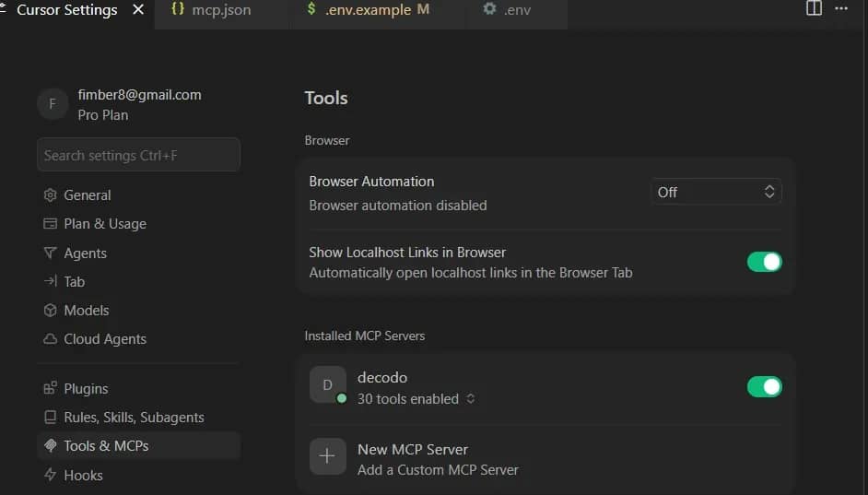Click the Tab arrow icon
The width and height of the screenshot is (868, 495).
51,281
